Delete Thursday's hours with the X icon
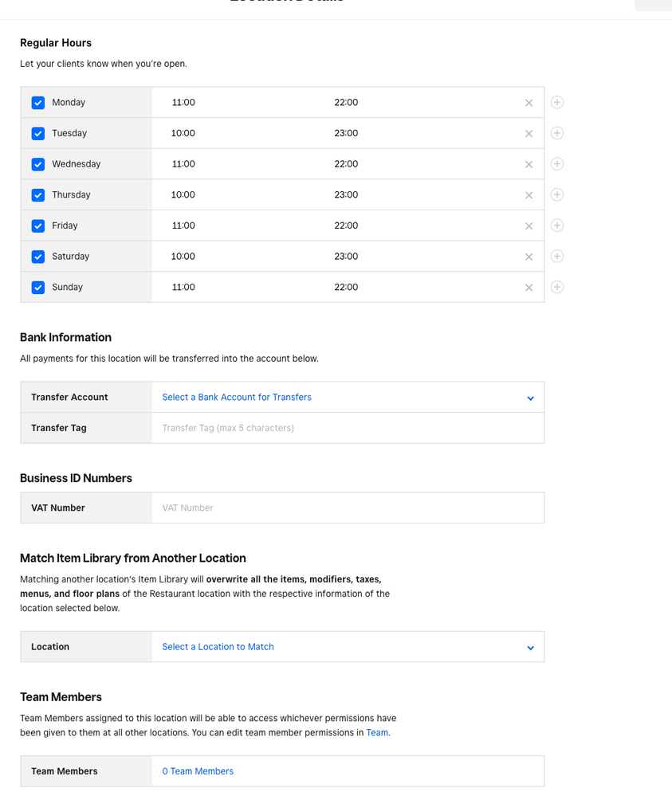Image resolution: width=672 pixels, height=796 pixels. [x=529, y=195]
